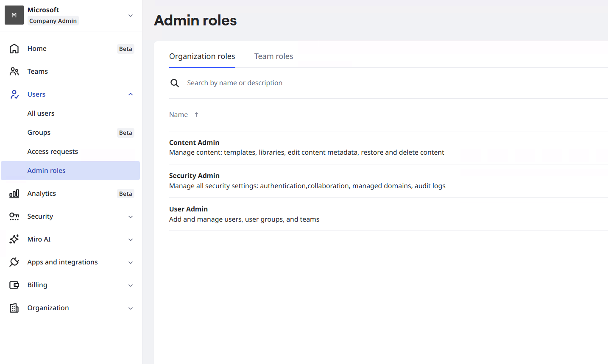Go to Access requests page

pyautogui.click(x=53, y=152)
